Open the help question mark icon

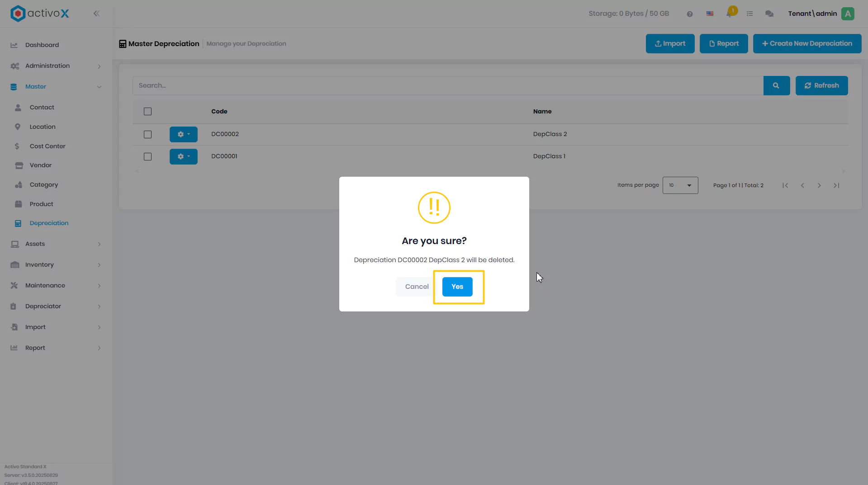pos(689,14)
